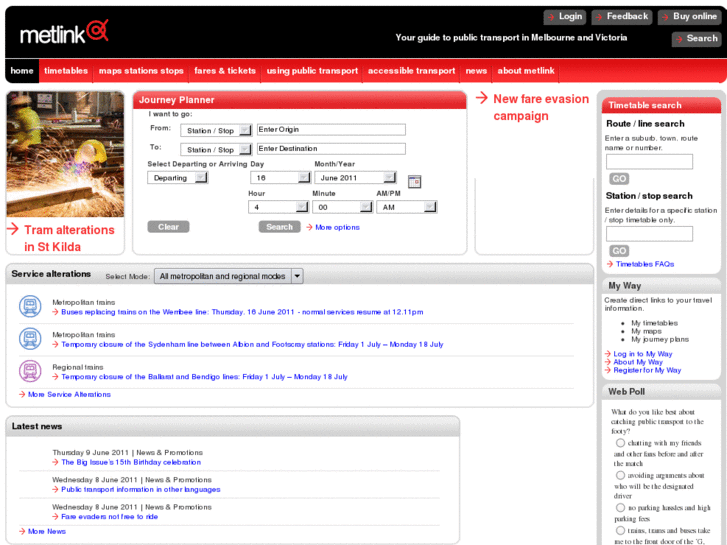727x545 pixels.
Task: Open the news menu item
Action: [476, 71]
